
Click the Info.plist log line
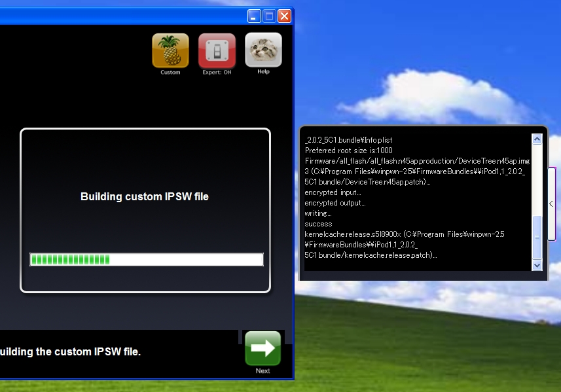point(349,140)
